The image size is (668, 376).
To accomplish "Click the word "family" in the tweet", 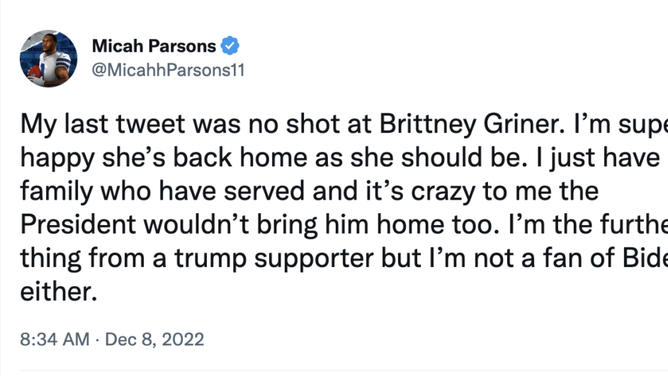I will pos(56,192).
